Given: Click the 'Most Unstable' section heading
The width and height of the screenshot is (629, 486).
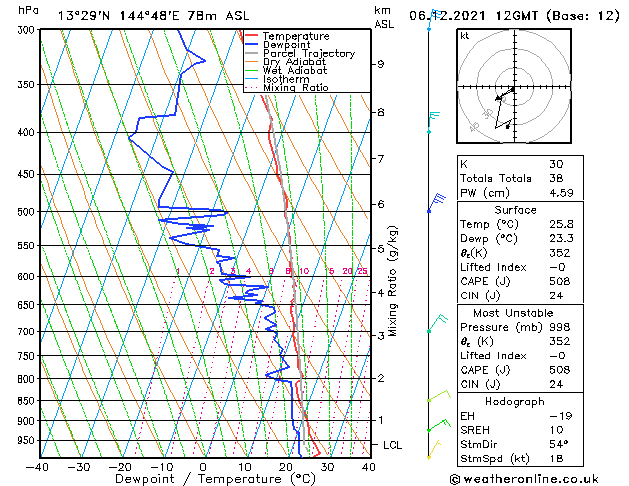Looking at the screenshot, I should click(x=513, y=313).
